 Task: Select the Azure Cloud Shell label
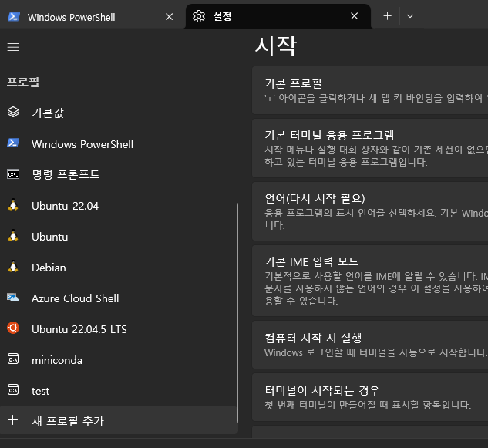[x=76, y=298]
